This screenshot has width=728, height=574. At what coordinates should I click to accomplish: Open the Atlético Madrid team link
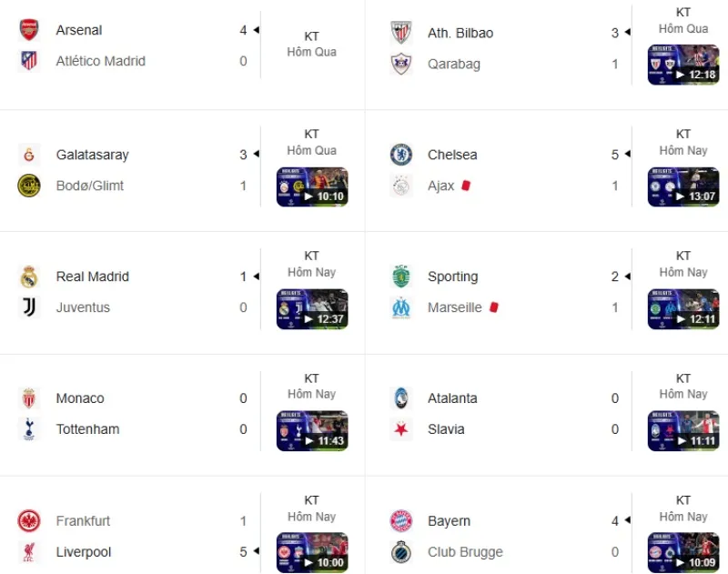pos(100,61)
